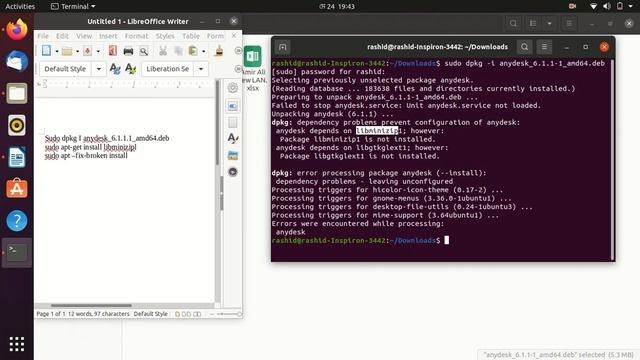
Task: Click the Update Selected Style icon
Action: (x=115, y=69)
